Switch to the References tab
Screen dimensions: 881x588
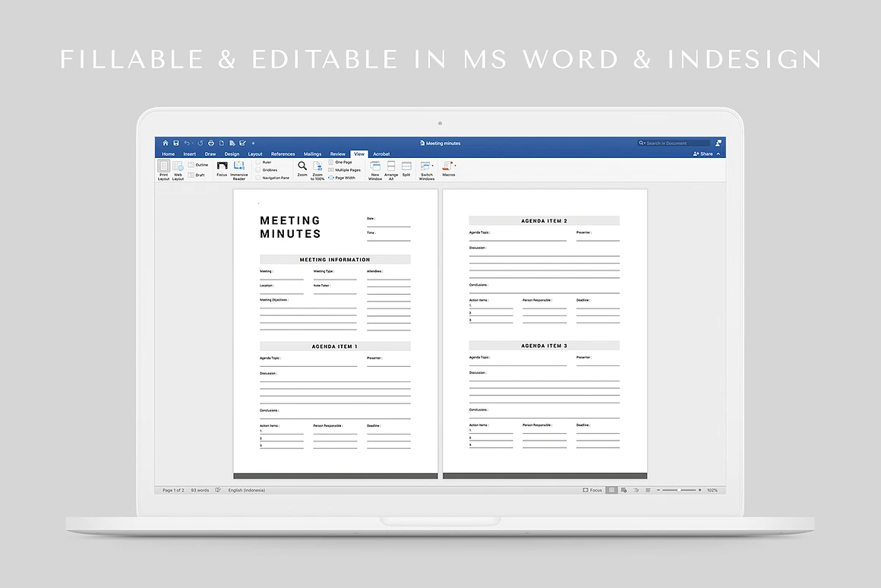pyautogui.click(x=283, y=154)
